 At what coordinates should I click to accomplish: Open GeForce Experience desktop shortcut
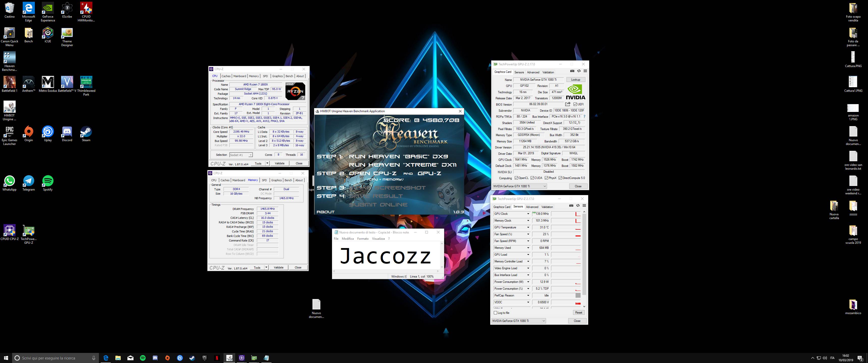point(48,12)
